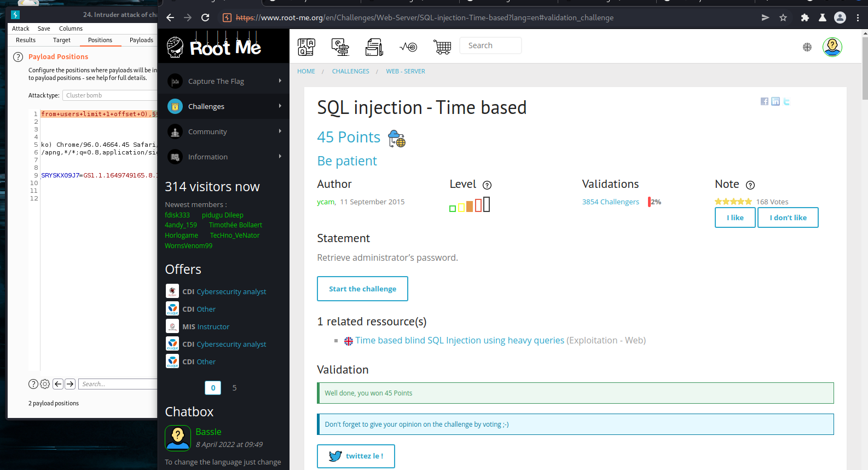Screen dimensions: 868x470
Task: Open the browser extensions puzzle icon
Action: (805, 18)
